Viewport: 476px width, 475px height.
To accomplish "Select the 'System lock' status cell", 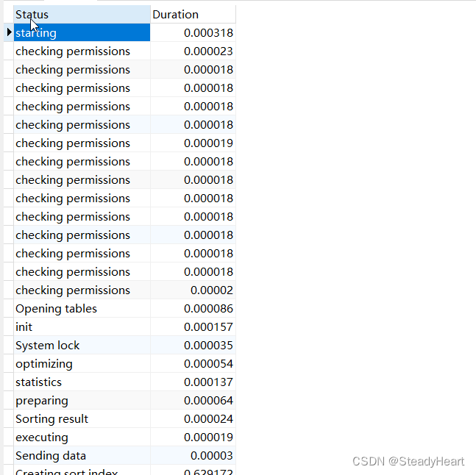I will click(81, 345).
